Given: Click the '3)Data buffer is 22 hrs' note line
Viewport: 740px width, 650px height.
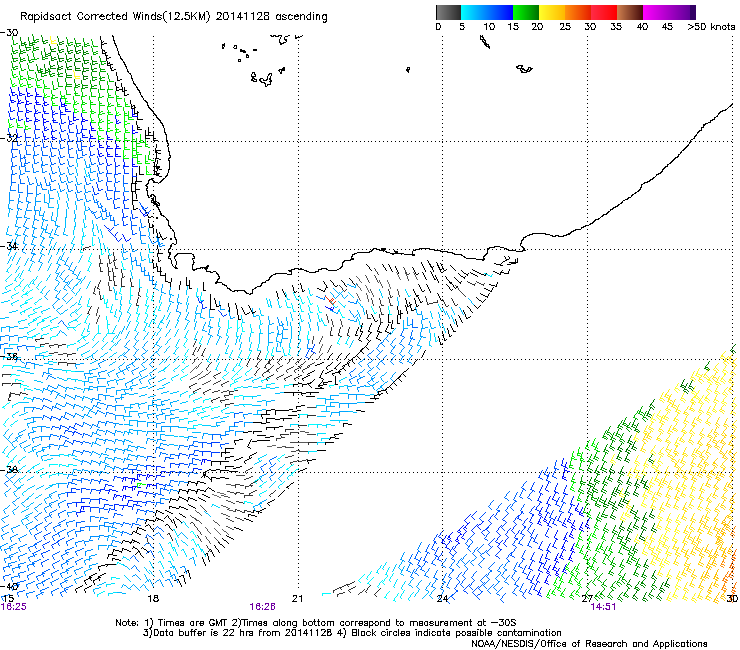Looking at the screenshot, I should (x=352, y=633).
